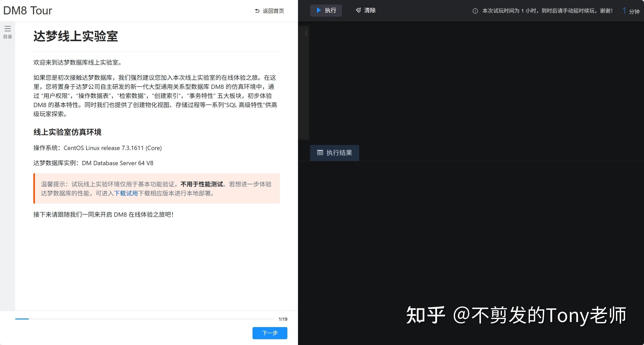Screen dimensions: 644x345
Task: Open the 目录 hamburger menu
Action: click(x=8, y=32)
